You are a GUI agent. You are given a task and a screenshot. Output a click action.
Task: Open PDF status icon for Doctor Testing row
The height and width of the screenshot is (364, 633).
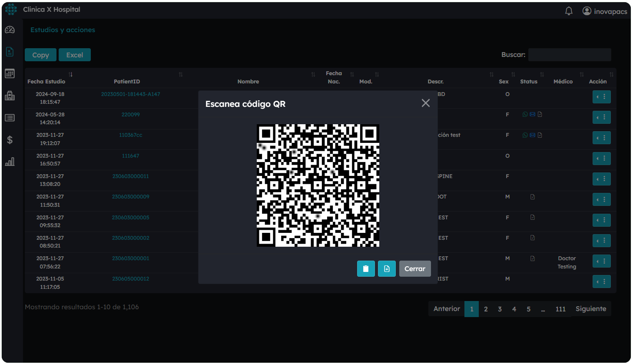[532, 258]
